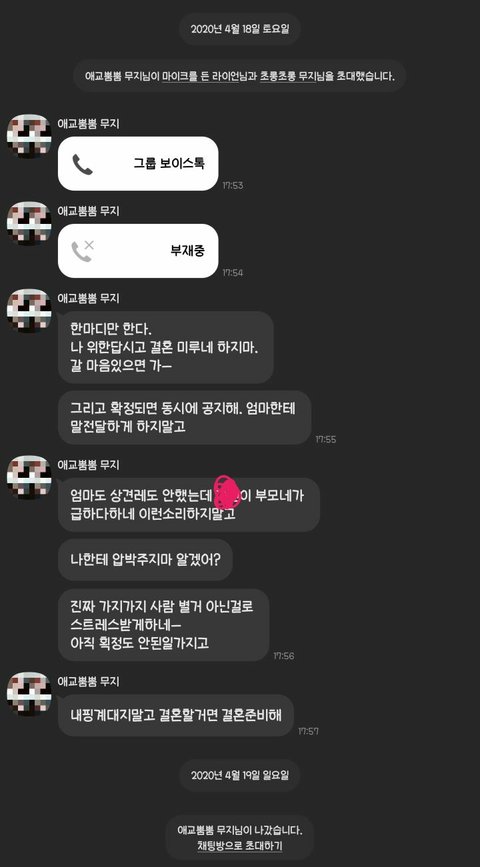
Task: Select the 진짜 가지가지 사람 message bubble
Action: pos(164,625)
